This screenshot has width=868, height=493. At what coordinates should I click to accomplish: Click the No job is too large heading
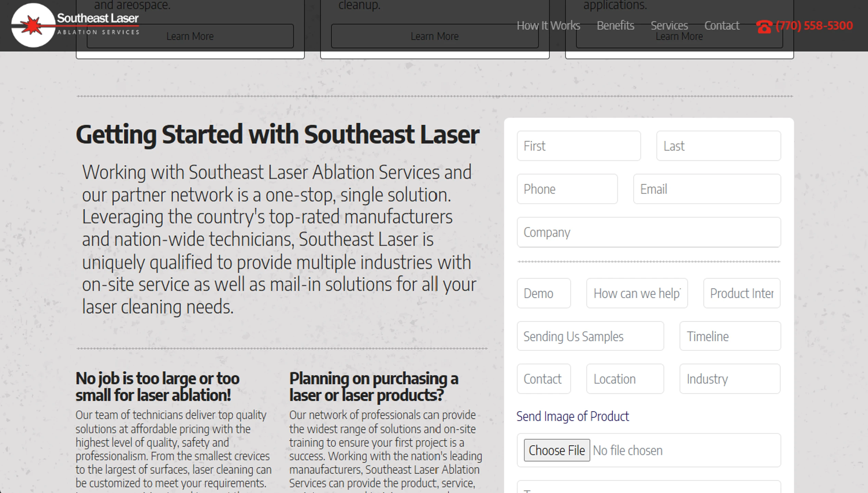pos(157,387)
